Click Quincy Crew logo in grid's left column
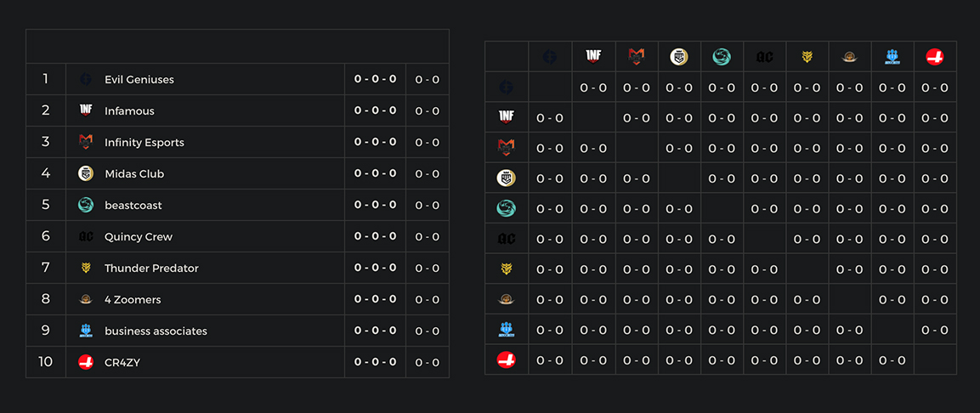Image resolution: width=980 pixels, height=413 pixels. 507,240
